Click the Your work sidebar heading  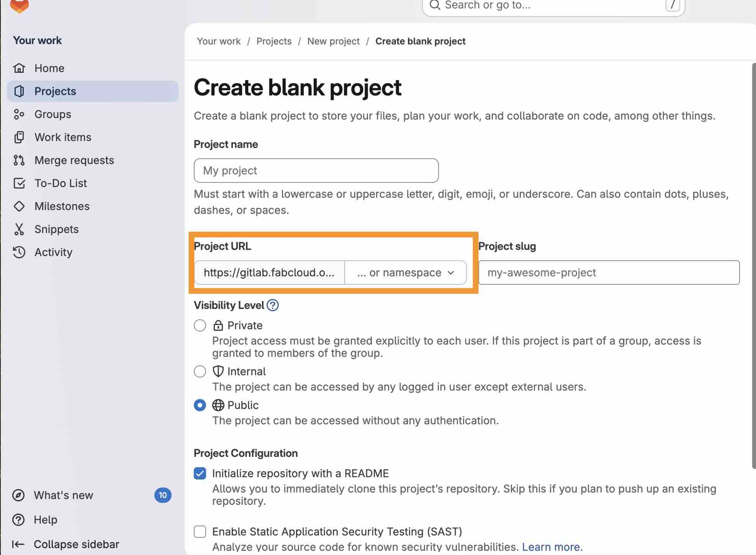(38, 40)
